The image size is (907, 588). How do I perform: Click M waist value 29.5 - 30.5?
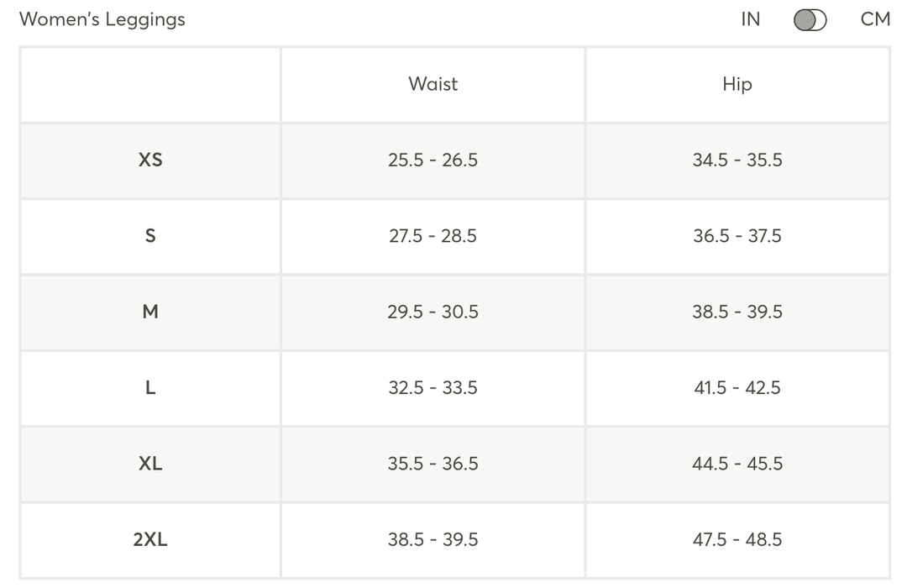point(433,312)
